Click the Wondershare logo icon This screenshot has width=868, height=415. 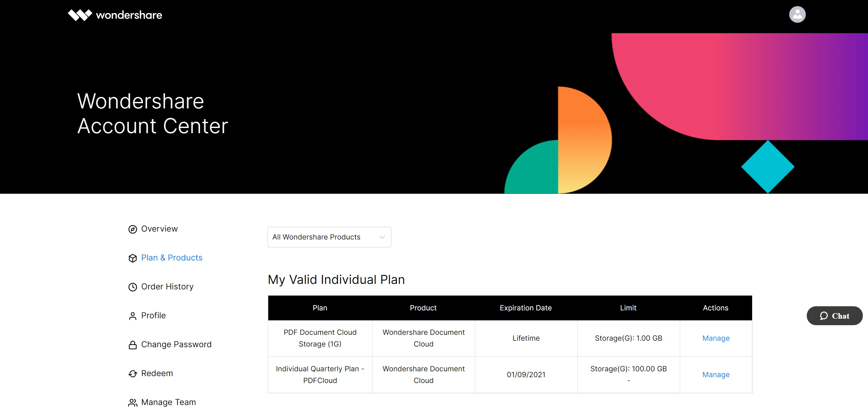80,15
